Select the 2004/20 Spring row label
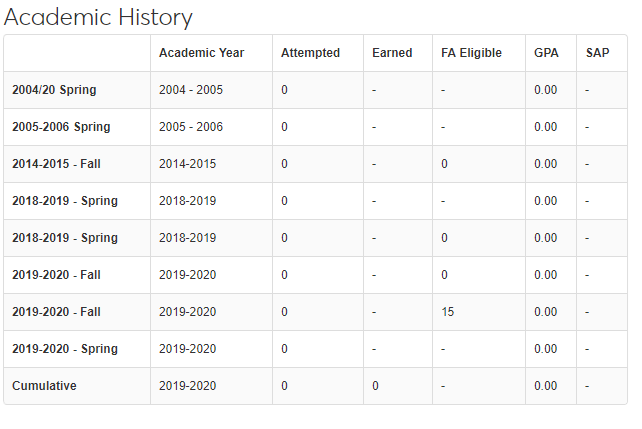642x429 pixels. click(54, 90)
